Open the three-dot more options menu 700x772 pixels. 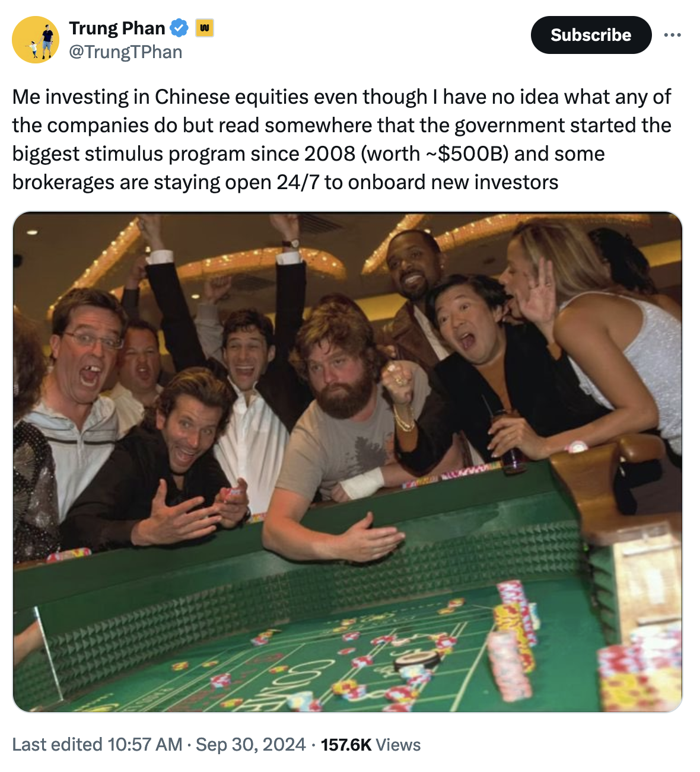click(672, 35)
